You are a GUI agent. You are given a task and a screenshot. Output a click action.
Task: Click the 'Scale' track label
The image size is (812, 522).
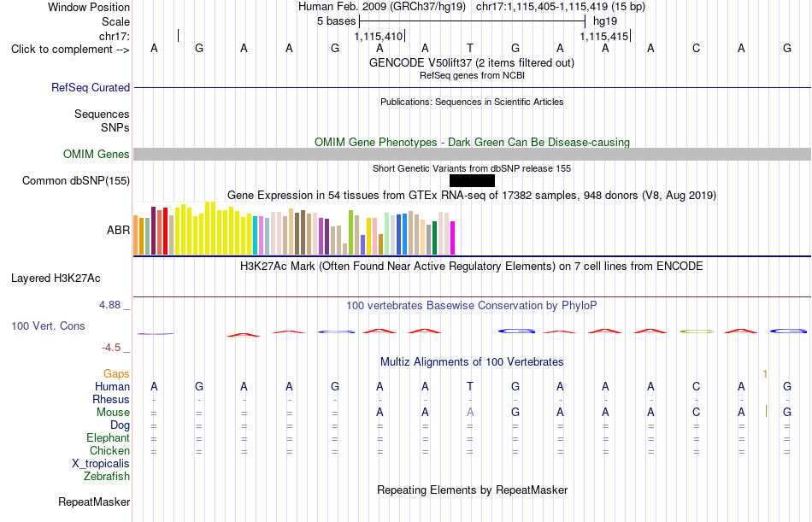115,21
